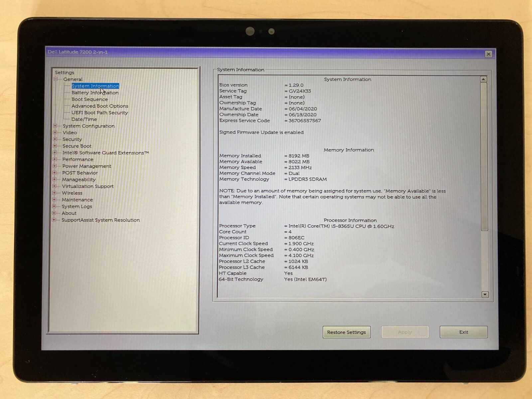The width and height of the screenshot is (532, 399).
Task: Expand the Wireless node
Action: [54, 193]
